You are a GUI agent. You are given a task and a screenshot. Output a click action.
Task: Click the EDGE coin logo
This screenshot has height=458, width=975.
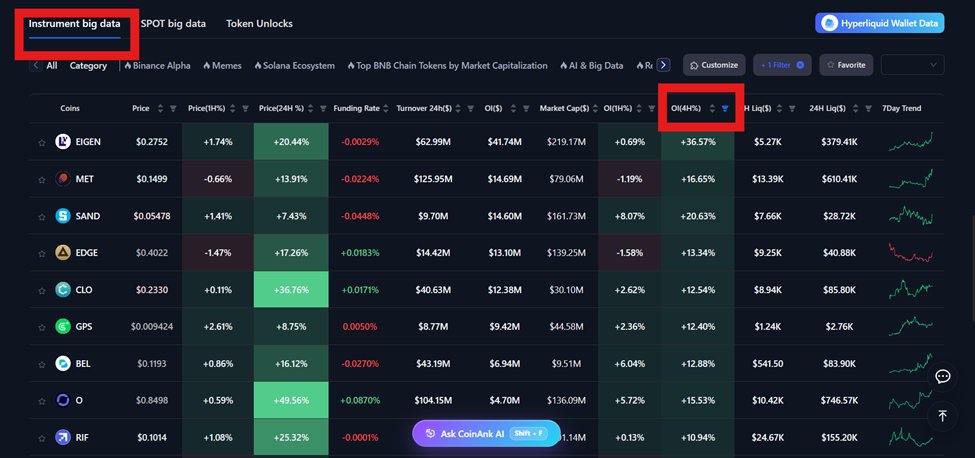click(x=63, y=252)
